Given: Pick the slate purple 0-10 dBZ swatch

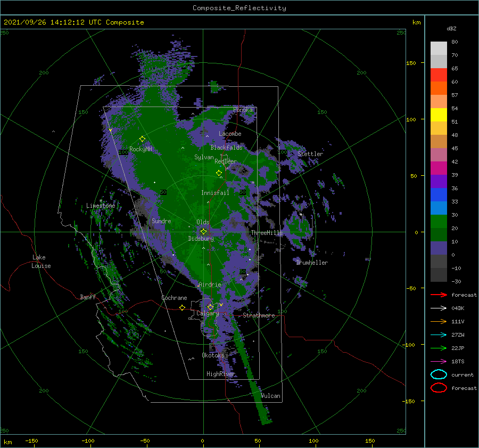Looking at the screenshot, I should (x=439, y=248).
